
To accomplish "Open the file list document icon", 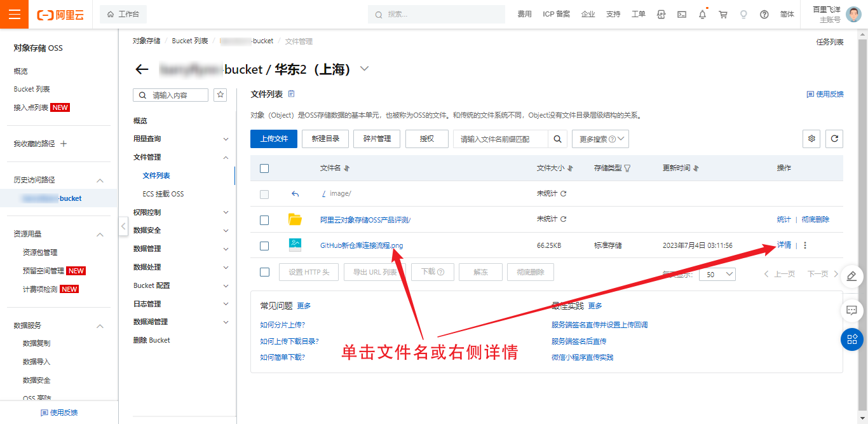I will click(x=292, y=94).
